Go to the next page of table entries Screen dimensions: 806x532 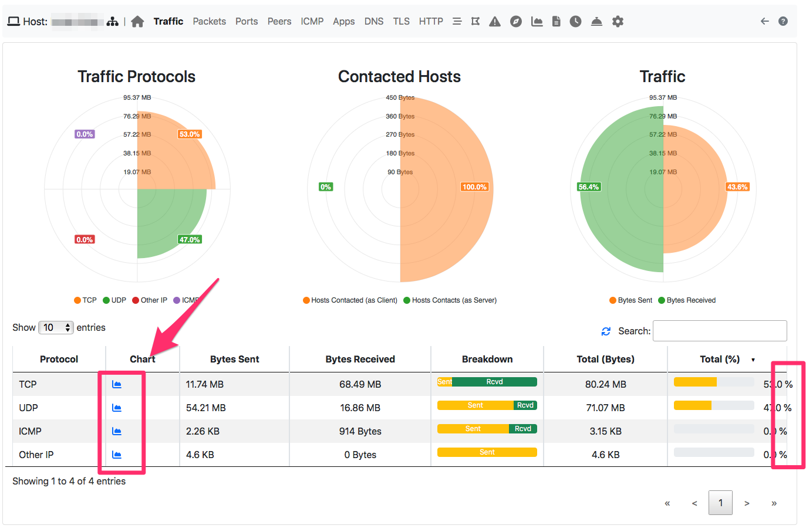pos(747,503)
